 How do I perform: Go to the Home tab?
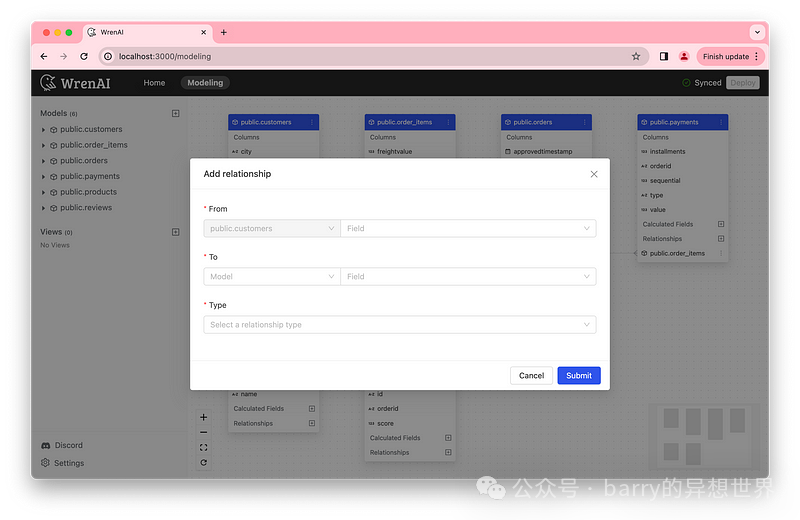tap(154, 83)
